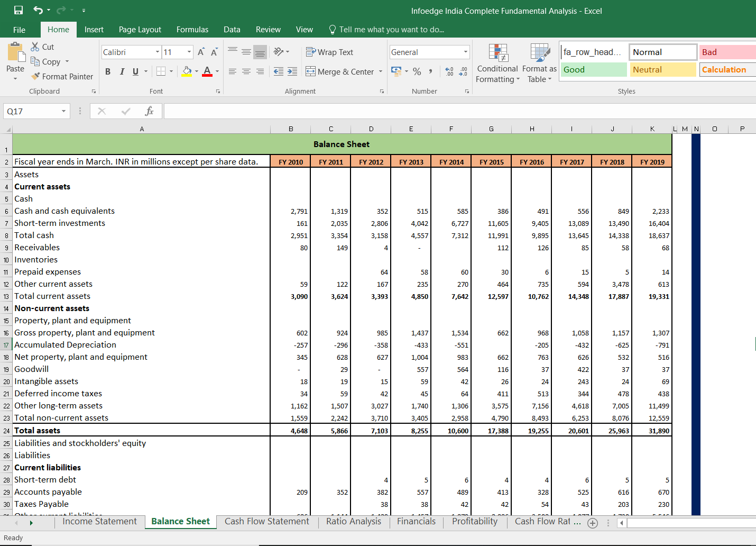This screenshot has height=546, width=756.
Task: Click the Middle Align icon
Action: pos(246,52)
